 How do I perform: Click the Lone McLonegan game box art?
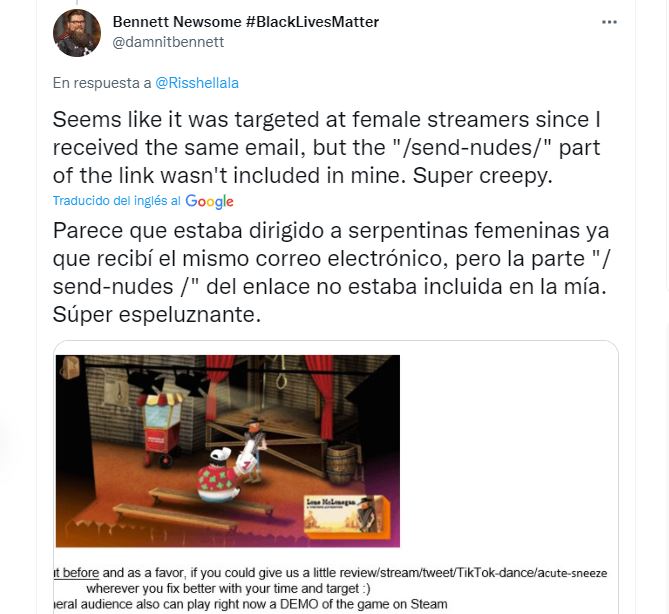coord(347,515)
